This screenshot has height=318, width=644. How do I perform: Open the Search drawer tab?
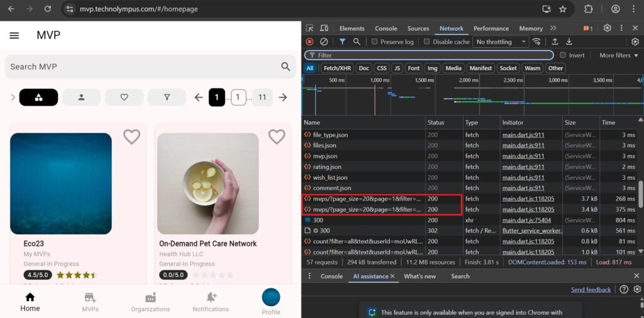point(460,276)
